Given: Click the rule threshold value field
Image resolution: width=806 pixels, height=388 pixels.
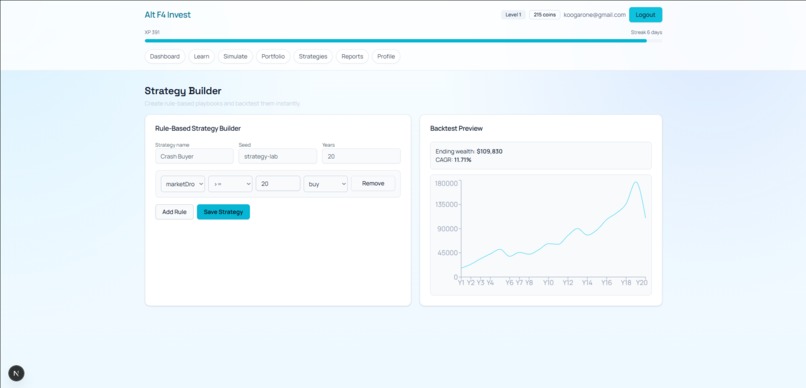Looking at the screenshot, I should click(x=278, y=183).
